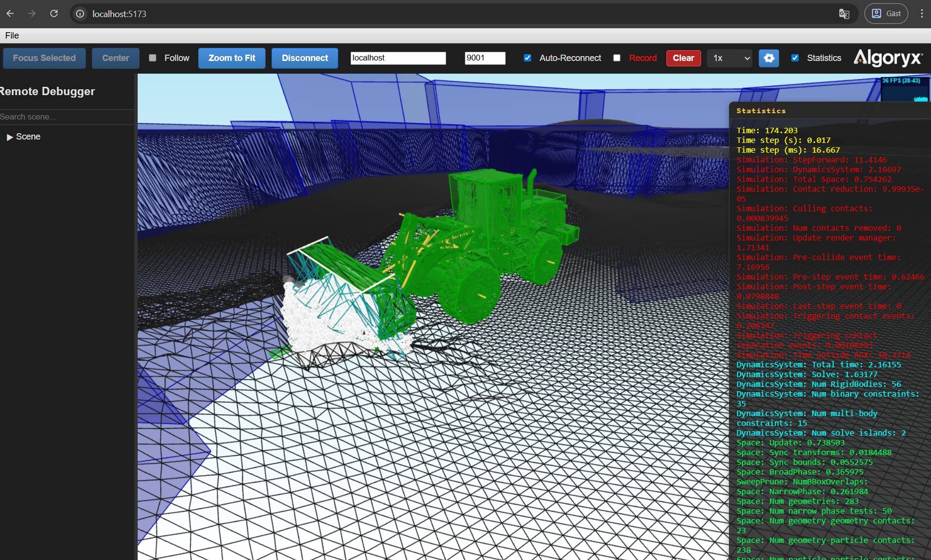Enable the Follow checkbox
The image size is (931, 560).
(x=153, y=58)
